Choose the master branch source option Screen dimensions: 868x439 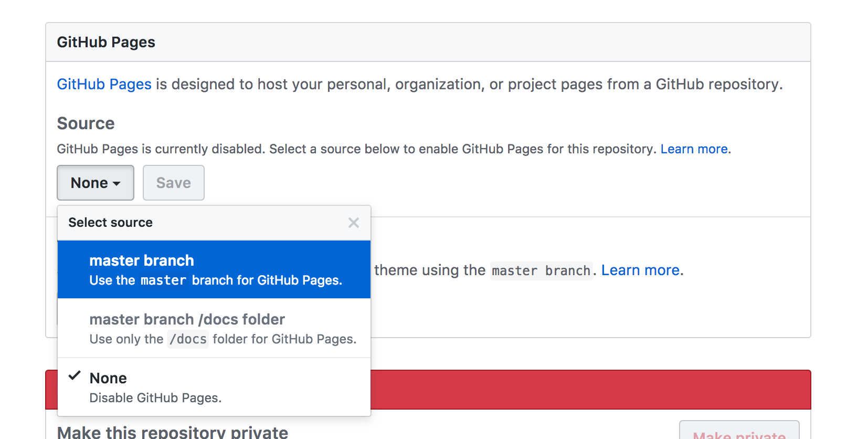(x=214, y=270)
